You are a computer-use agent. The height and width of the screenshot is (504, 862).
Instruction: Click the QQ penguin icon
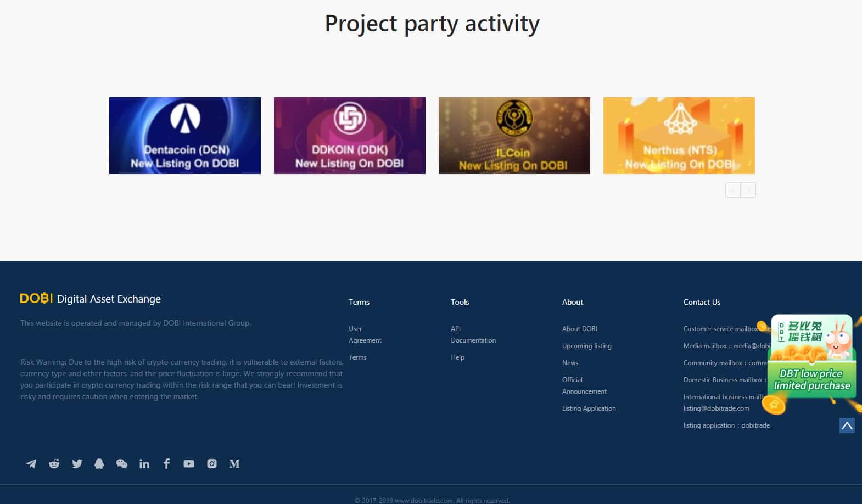(x=99, y=464)
